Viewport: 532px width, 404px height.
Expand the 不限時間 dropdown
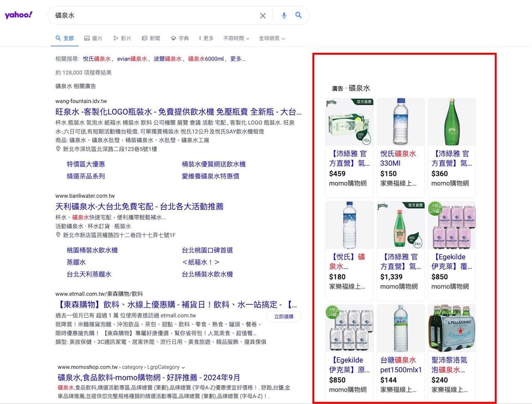point(236,38)
